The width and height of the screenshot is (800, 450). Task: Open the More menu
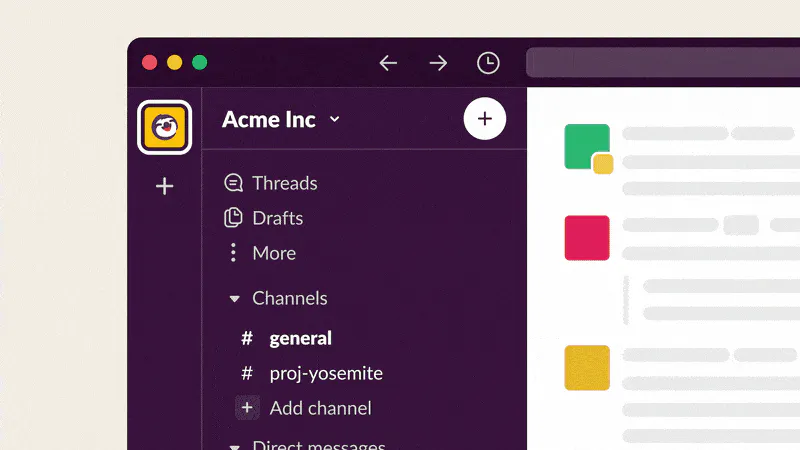260,253
